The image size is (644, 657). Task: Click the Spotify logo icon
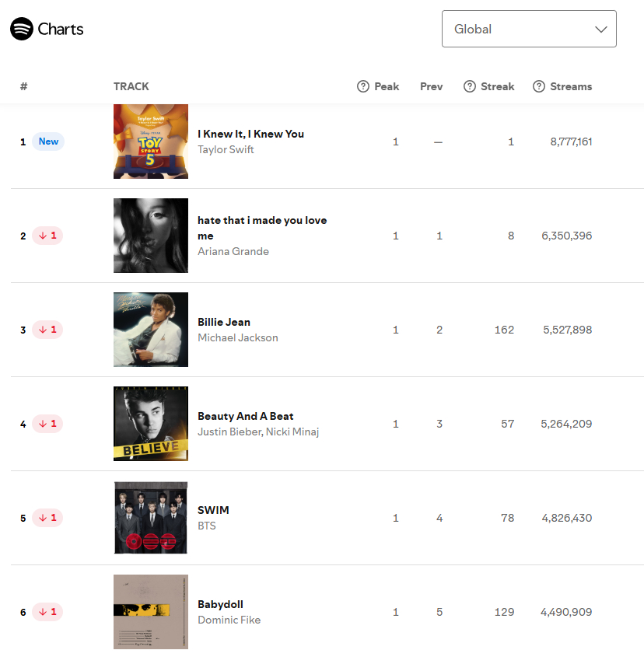pyautogui.click(x=22, y=29)
